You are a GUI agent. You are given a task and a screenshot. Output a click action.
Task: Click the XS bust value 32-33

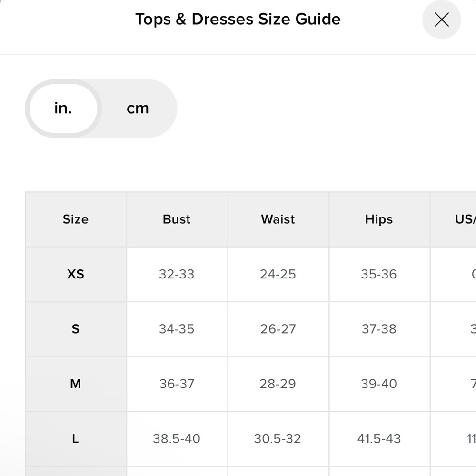click(177, 274)
